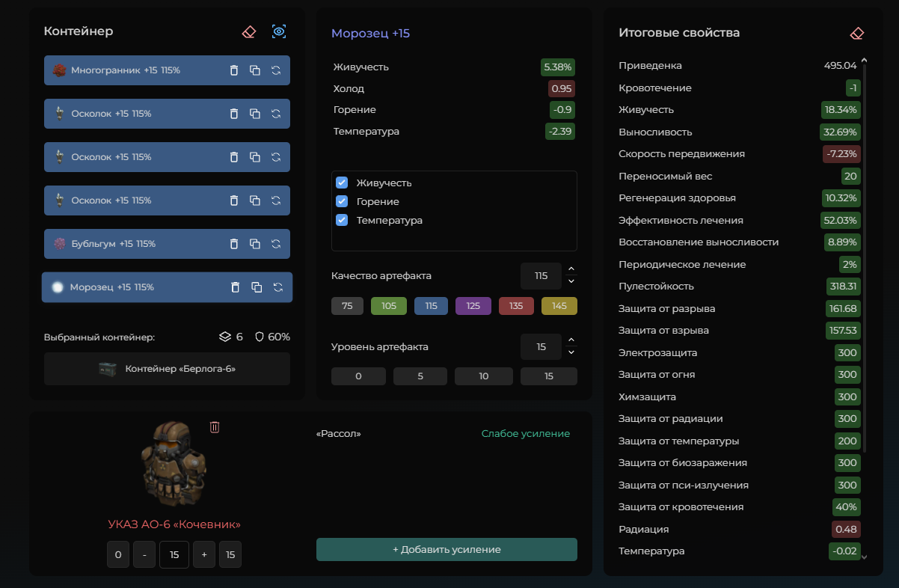Click the Морозец artifact icon
Image resolution: width=899 pixels, height=588 pixels.
point(58,287)
